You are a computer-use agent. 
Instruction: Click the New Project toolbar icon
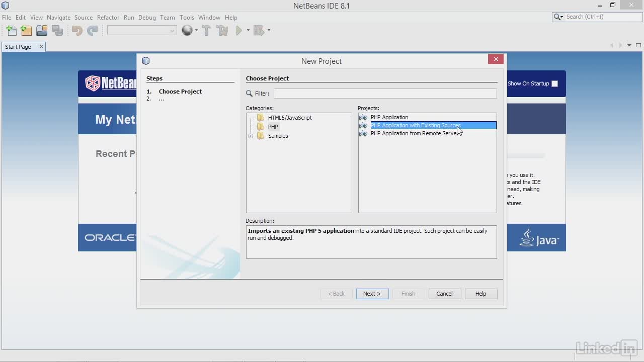pyautogui.click(x=26, y=31)
